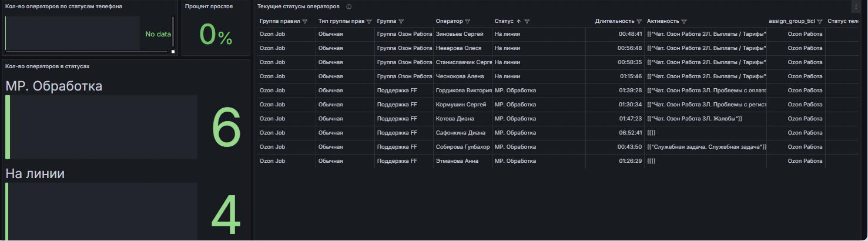
Task: Open filter for Оператор column
Action: pos(467,21)
